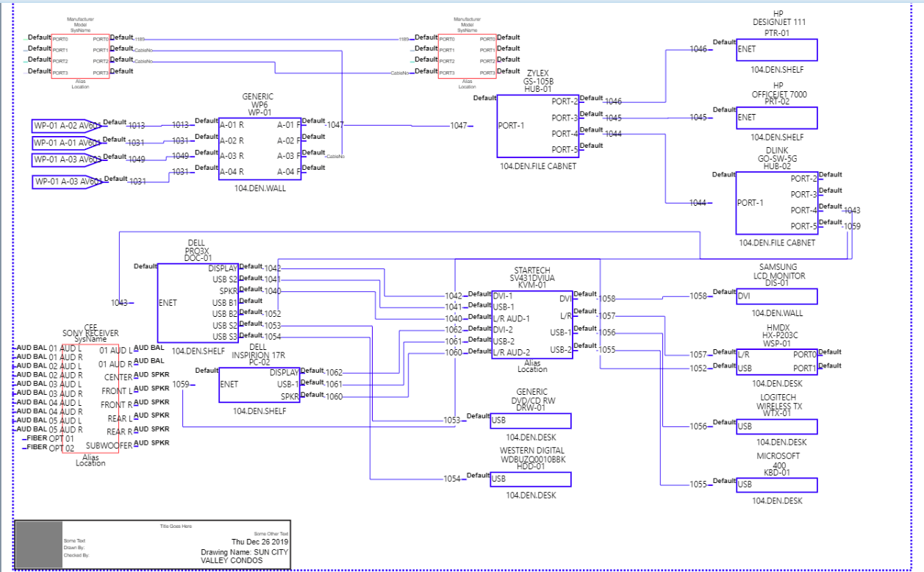Click the A-01 R port on WP-01

[x=232, y=126]
